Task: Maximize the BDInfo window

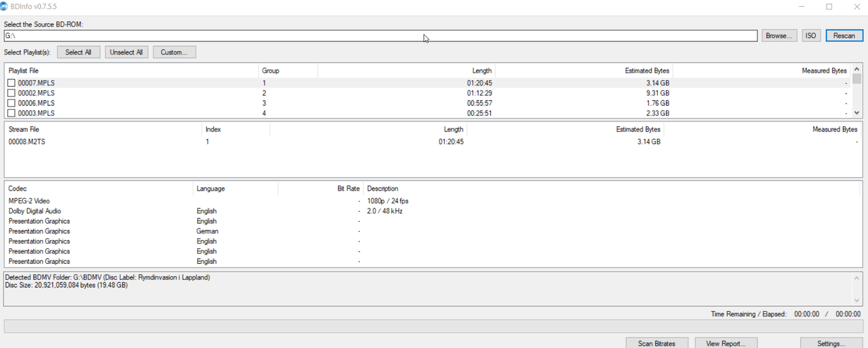Action: [x=829, y=6]
